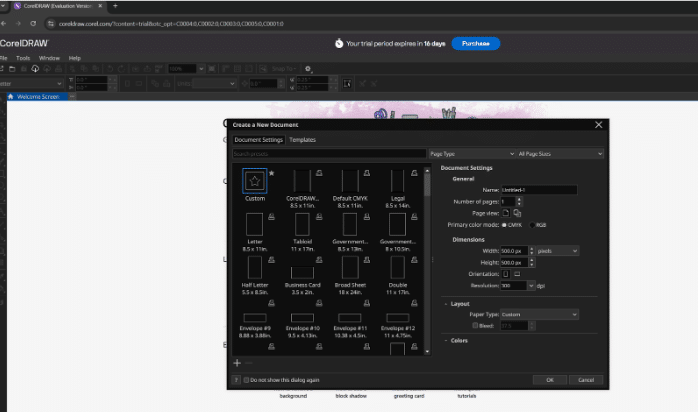Reload the browser page
698x412 pixels.
pos(33,24)
